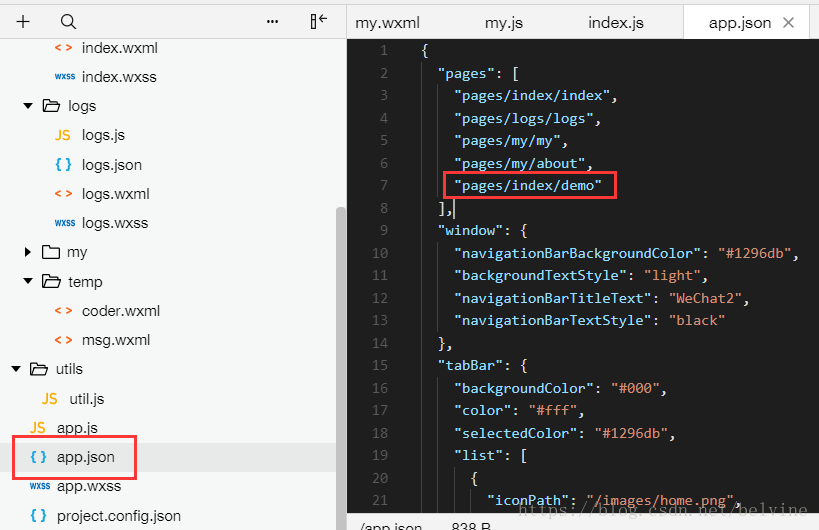This screenshot has width=819, height=530.
Task: Open index.wxss in the file tree
Action: click(119, 77)
